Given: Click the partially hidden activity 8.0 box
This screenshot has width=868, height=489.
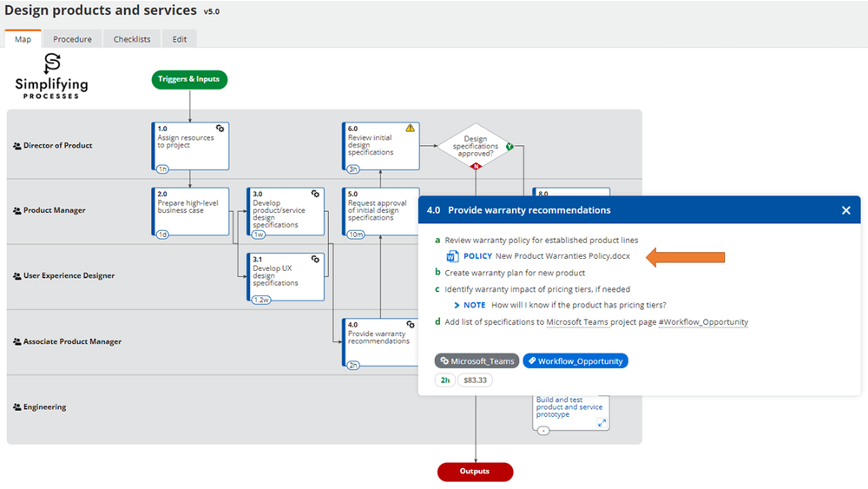Looking at the screenshot, I should point(571,192).
